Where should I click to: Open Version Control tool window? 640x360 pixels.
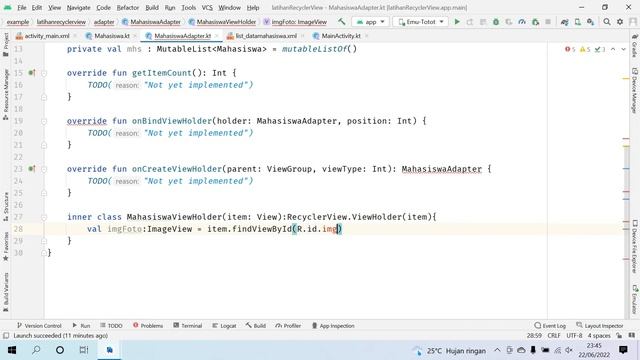point(39,326)
